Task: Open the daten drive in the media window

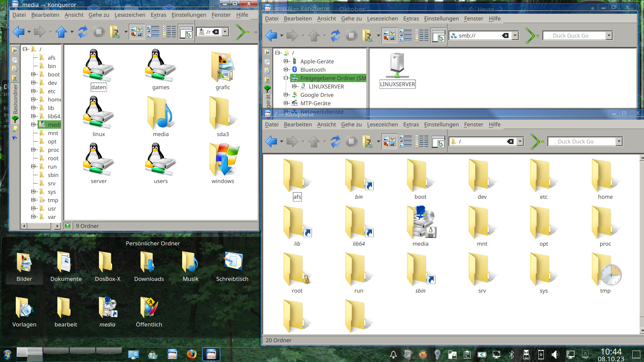Action: pyautogui.click(x=99, y=70)
